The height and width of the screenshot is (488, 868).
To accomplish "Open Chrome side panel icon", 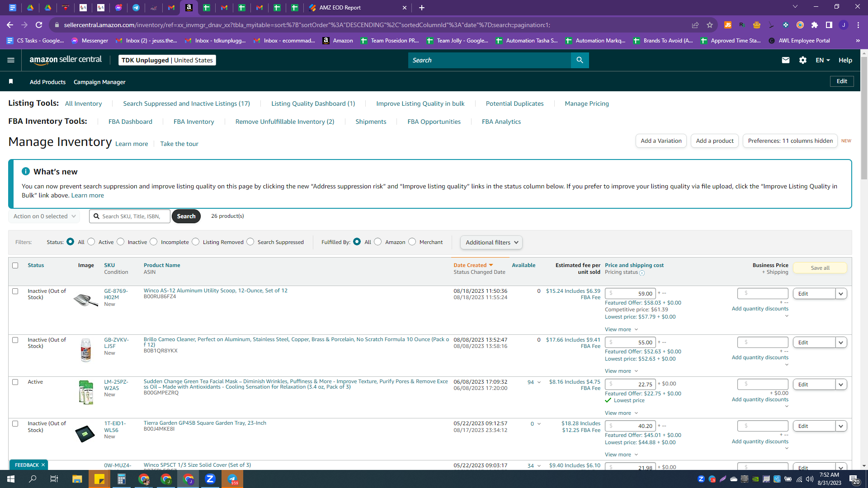I will (x=829, y=25).
